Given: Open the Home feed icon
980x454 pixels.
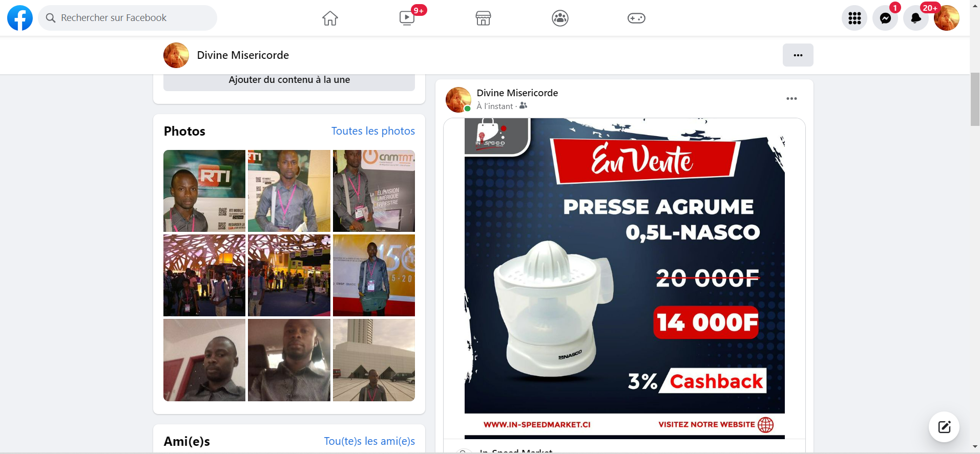Looking at the screenshot, I should [330, 18].
